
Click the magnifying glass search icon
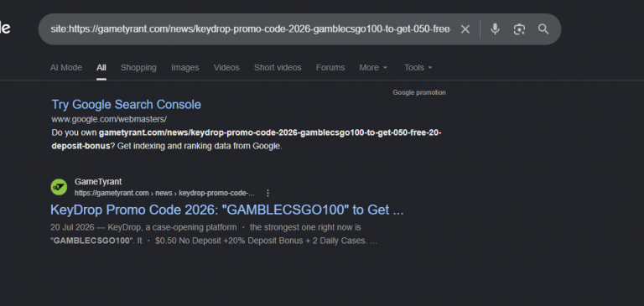pos(543,29)
